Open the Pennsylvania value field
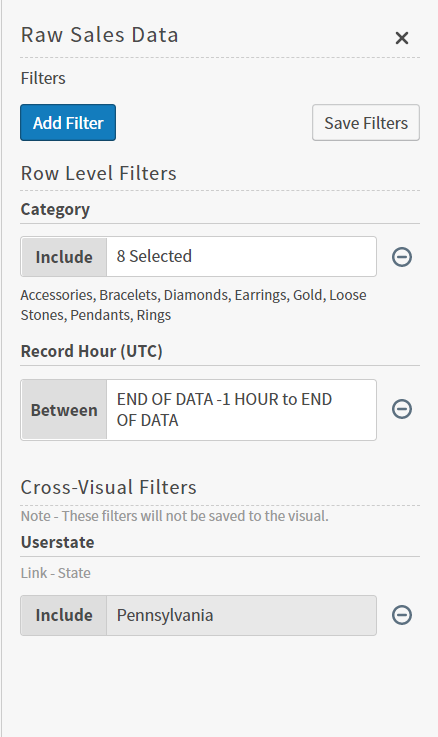This screenshot has width=438, height=737. pyautogui.click(x=241, y=615)
